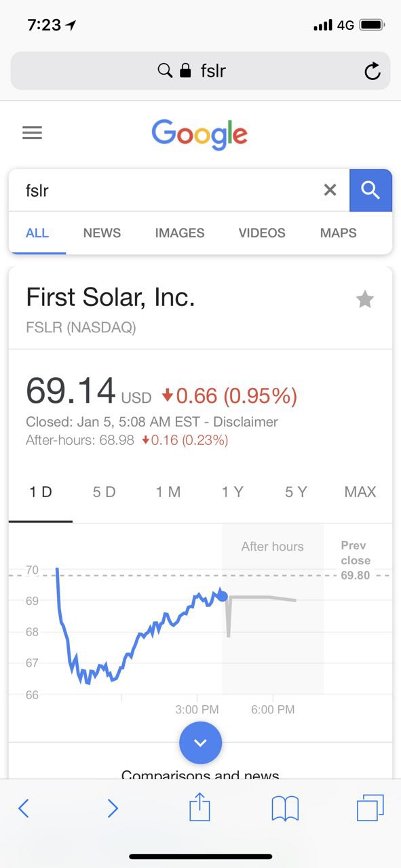Tap the blue current-price point on chart
401x868 pixels.
(223, 596)
